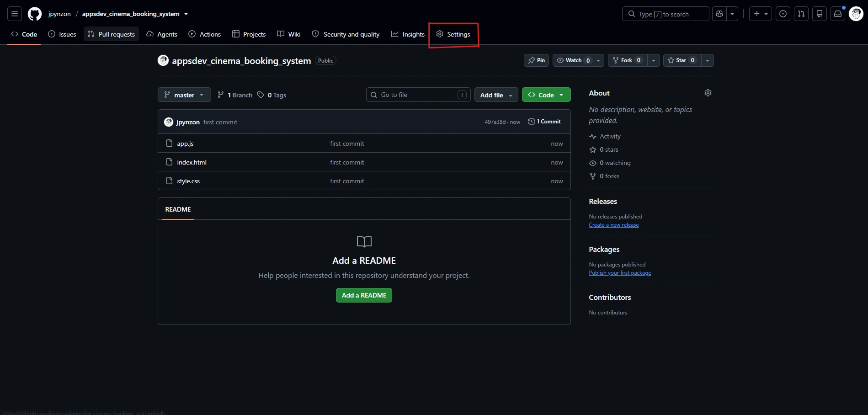The width and height of the screenshot is (868, 415).
Task: Open the green Code clone dropdown
Action: (x=546, y=95)
